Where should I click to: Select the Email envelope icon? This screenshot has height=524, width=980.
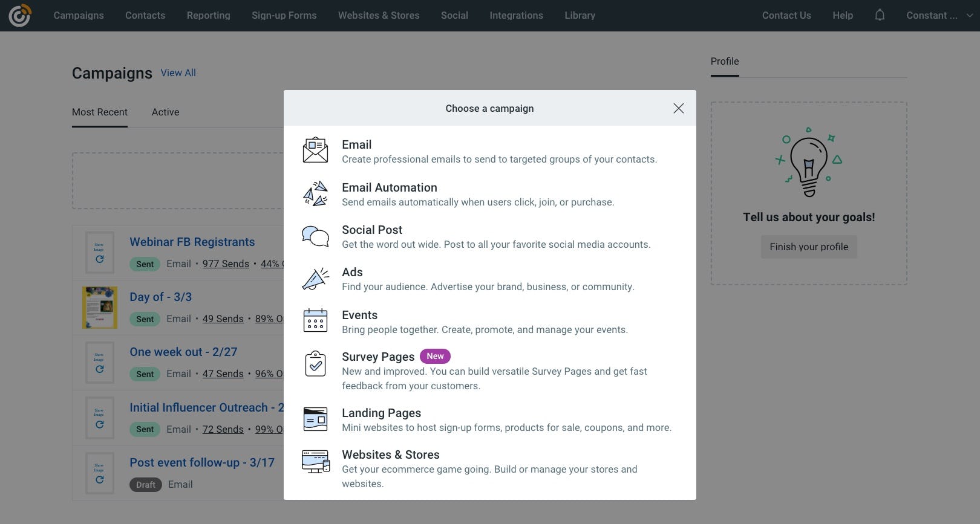click(x=315, y=150)
